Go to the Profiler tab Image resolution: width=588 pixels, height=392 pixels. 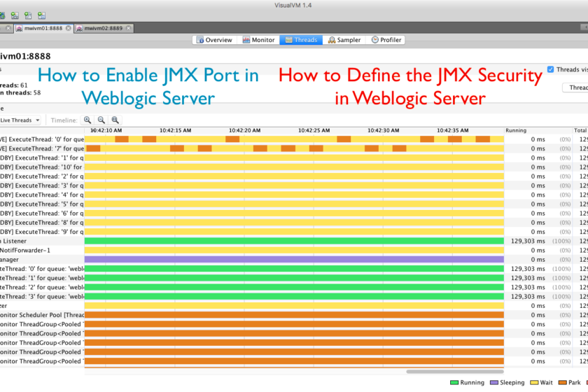386,40
